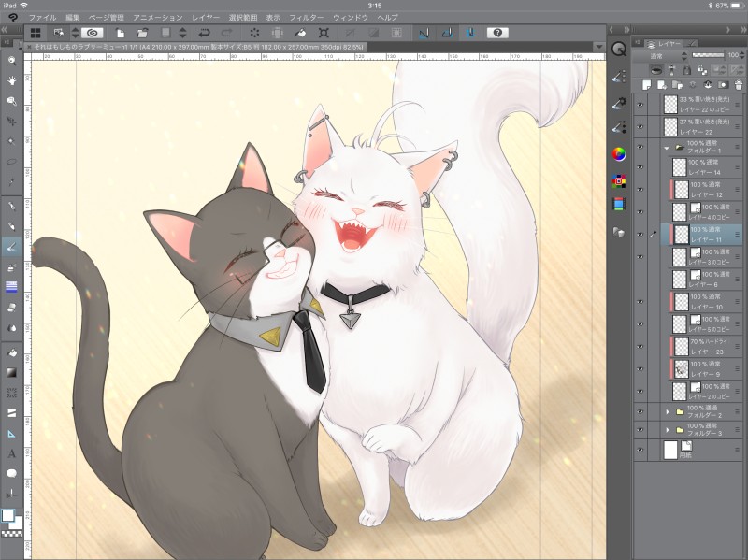Open the Quick Access palette icon
Screen dimensions: 748x560
coord(619,49)
